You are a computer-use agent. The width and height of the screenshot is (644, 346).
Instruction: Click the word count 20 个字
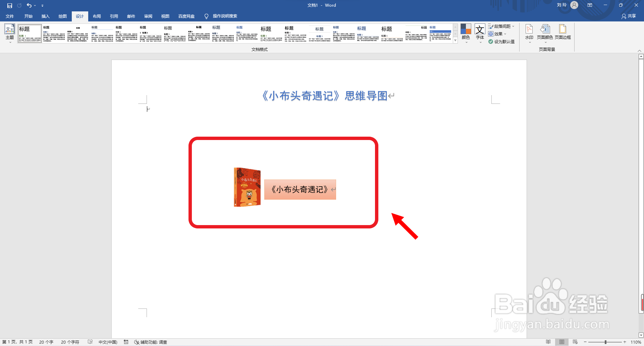(46, 342)
